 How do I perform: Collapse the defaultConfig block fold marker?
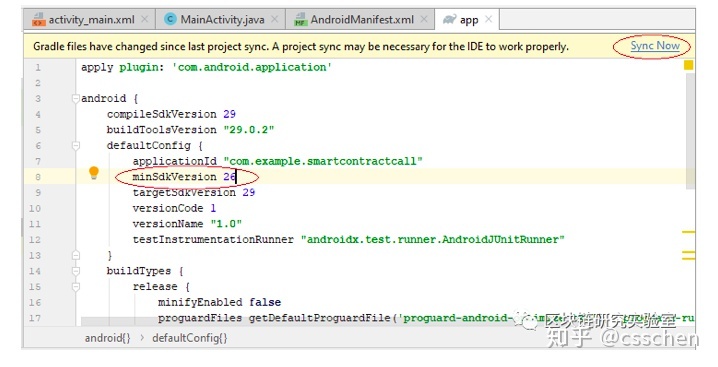pos(76,146)
